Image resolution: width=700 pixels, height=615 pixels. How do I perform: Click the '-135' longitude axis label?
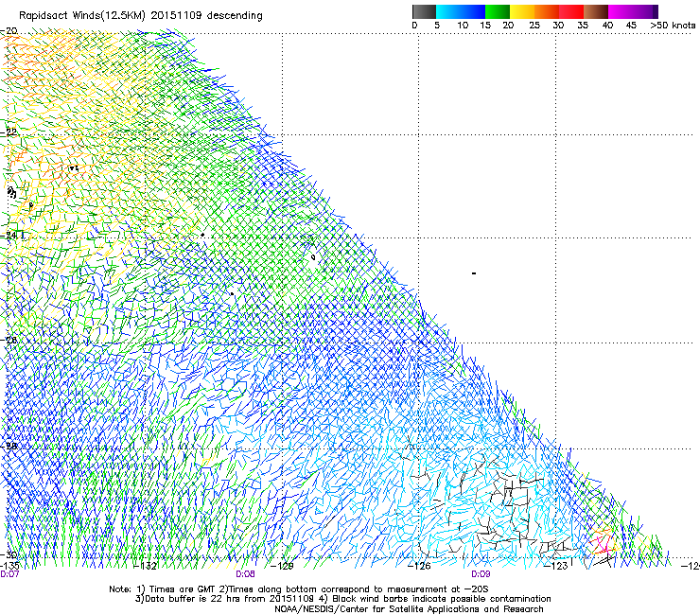pos(9,566)
